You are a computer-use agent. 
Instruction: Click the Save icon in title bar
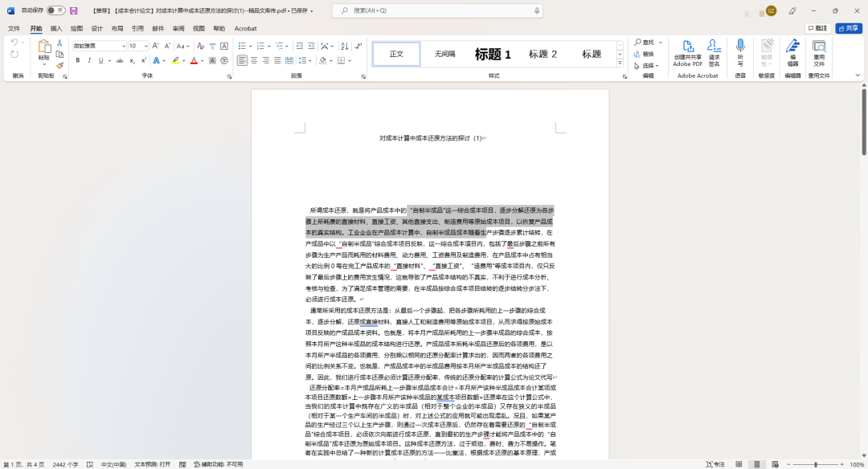pyautogui.click(x=74, y=10)
